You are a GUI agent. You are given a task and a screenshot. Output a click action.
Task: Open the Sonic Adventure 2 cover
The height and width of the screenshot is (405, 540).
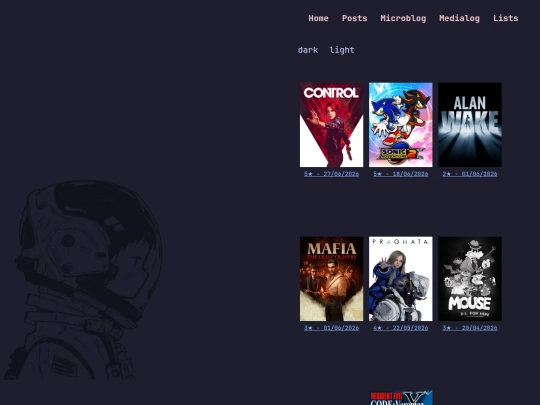(x=401, y=125)
